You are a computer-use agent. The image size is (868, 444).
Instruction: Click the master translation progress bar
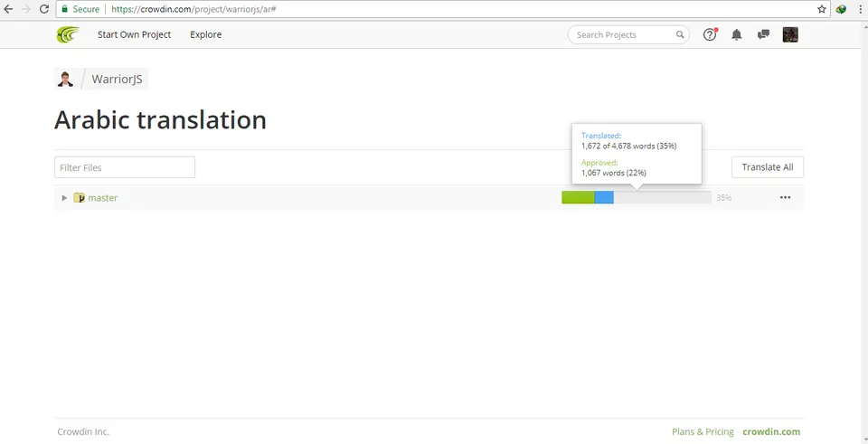636,197
